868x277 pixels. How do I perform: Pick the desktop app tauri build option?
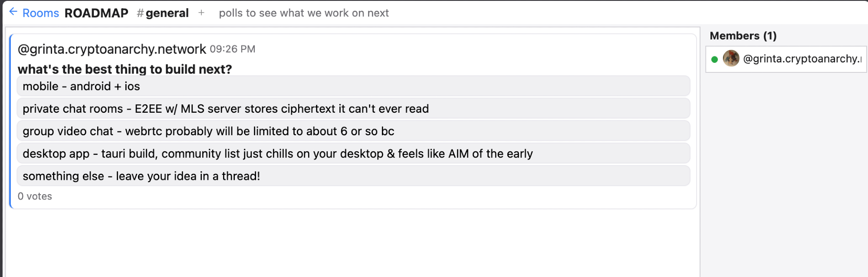(x=353, y=154)
